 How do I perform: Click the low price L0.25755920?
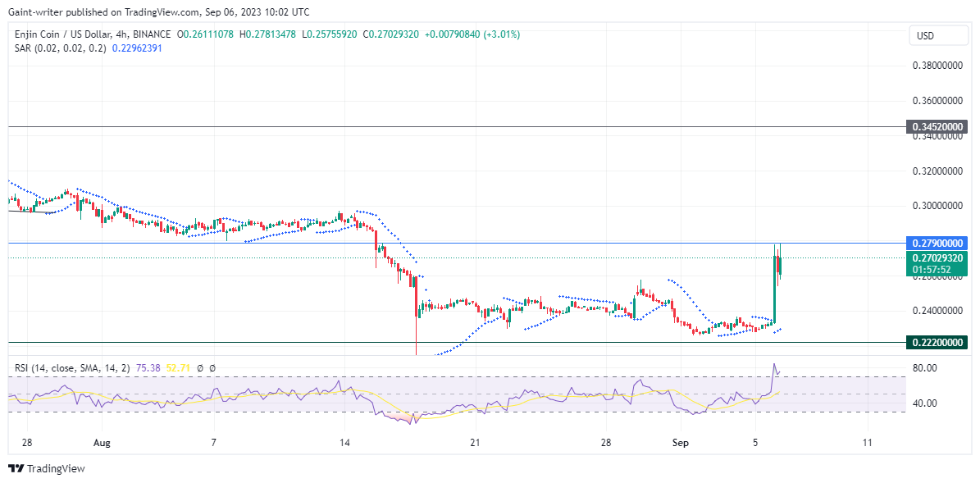pos(330,35)
